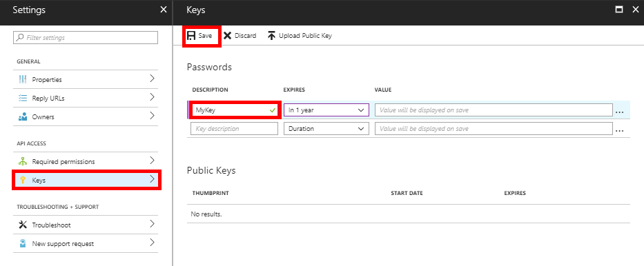Click the search magnifier in Filter settings
644x266 pixels.
20,38
